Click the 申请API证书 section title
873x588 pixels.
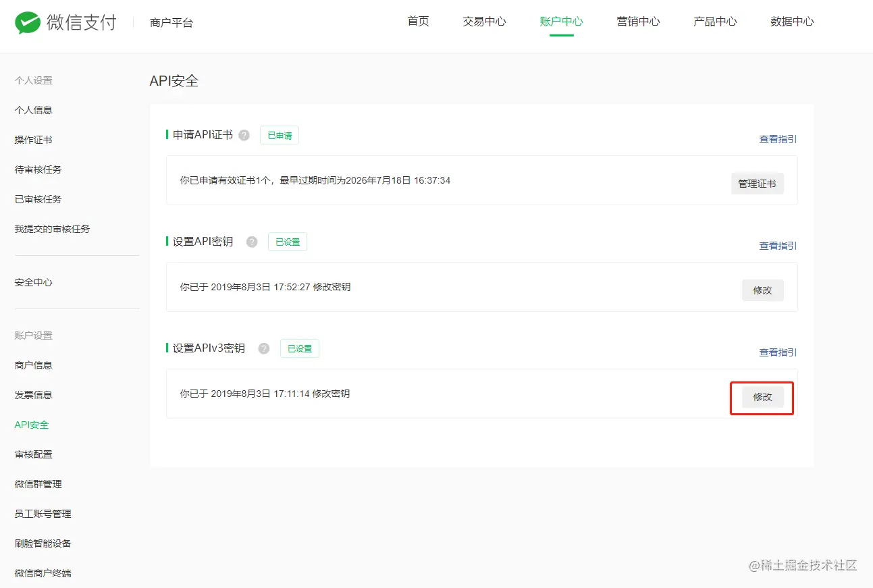(203, 135)
